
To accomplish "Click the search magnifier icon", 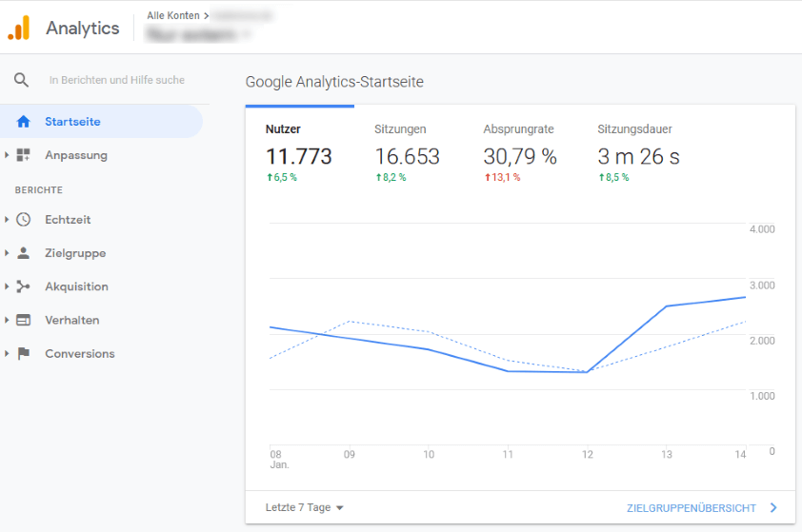I will [x=21, y=80].
